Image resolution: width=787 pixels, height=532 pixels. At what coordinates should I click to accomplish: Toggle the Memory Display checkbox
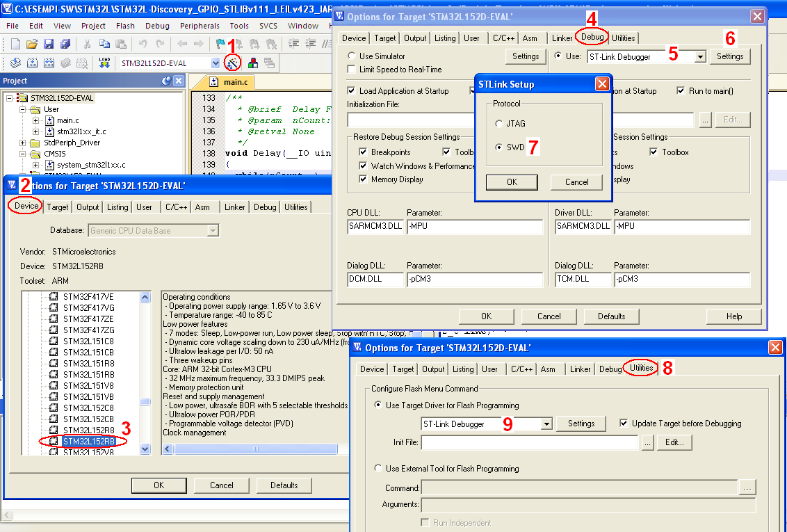363,179
